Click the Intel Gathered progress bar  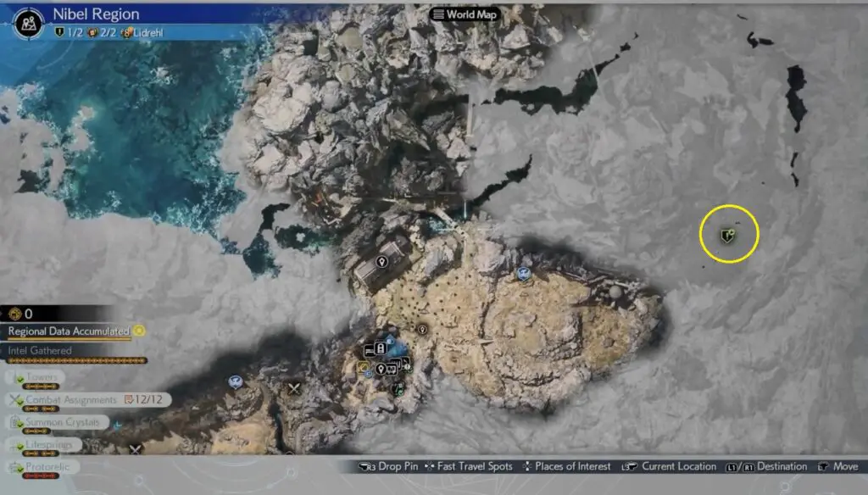coord(73,360)
